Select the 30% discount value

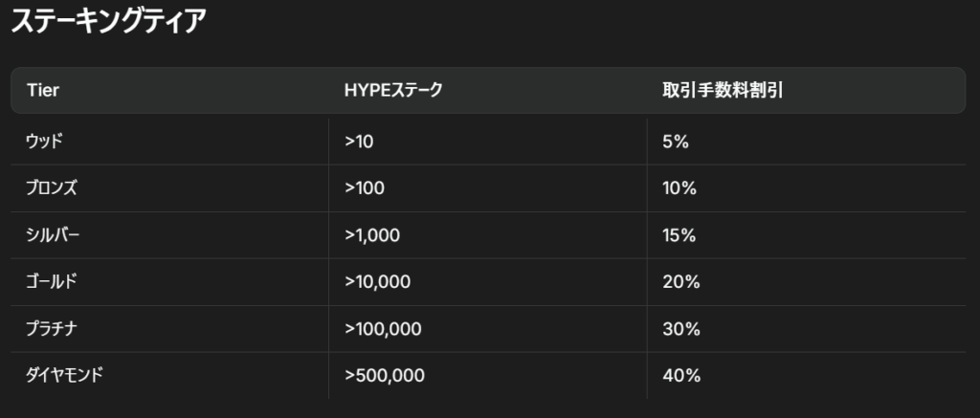coord(681,329)
